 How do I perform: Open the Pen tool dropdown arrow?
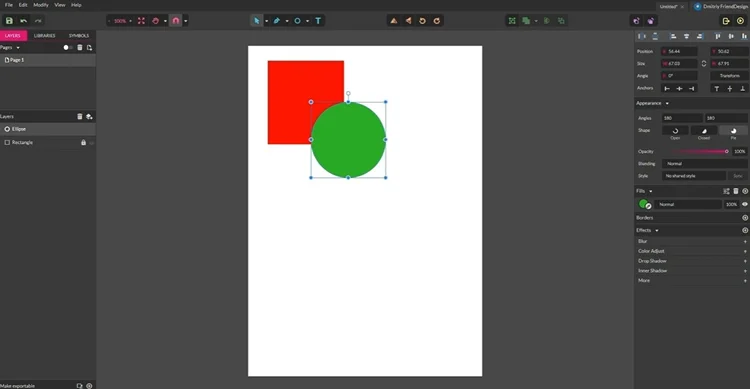click(x=287, y=21)
